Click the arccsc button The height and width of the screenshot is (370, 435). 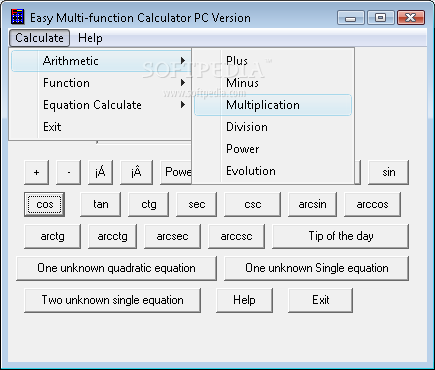coord(237,236)
